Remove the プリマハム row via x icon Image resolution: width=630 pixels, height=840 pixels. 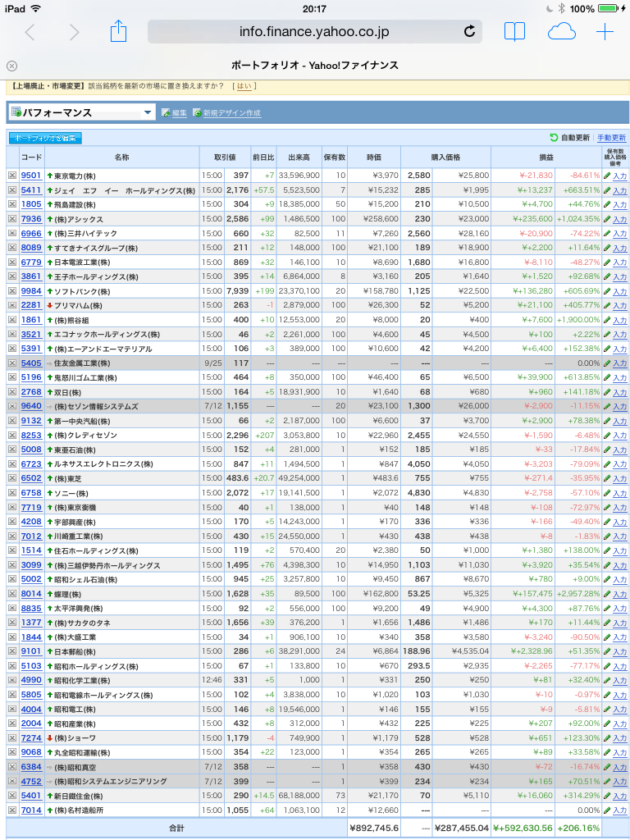tap(12, 305)
